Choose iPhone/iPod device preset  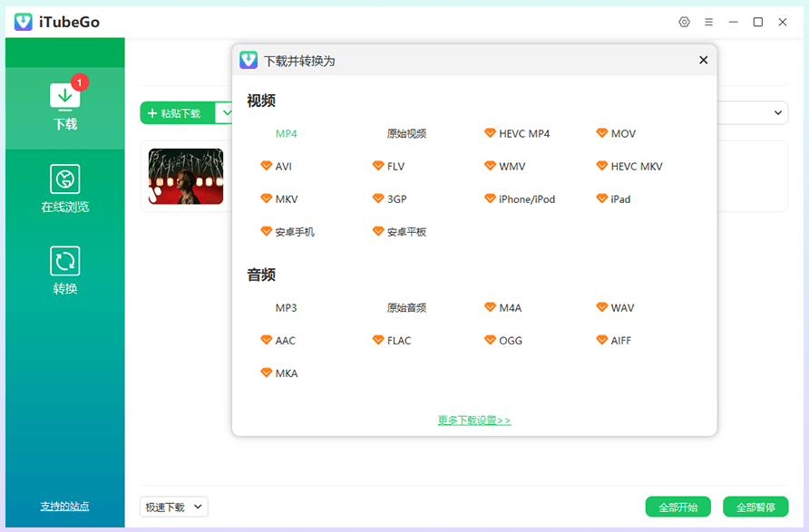527,199
